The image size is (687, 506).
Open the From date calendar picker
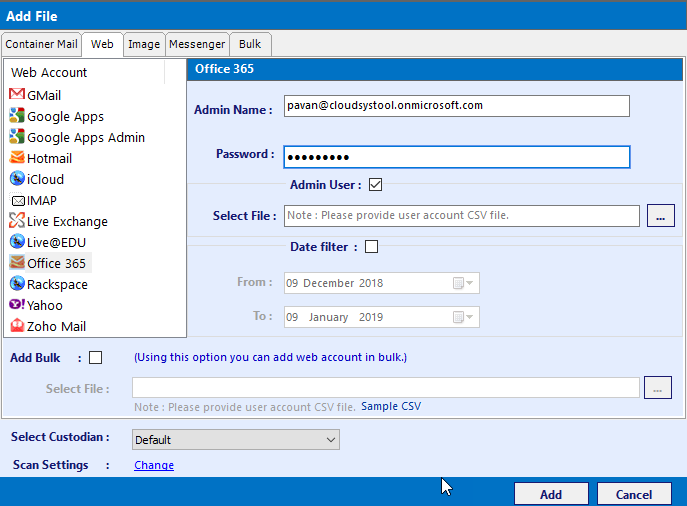[463, 283]
